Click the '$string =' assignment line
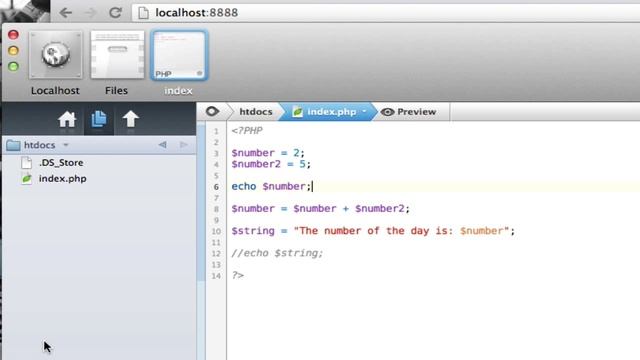640x360 pixels. pos(373,231)
